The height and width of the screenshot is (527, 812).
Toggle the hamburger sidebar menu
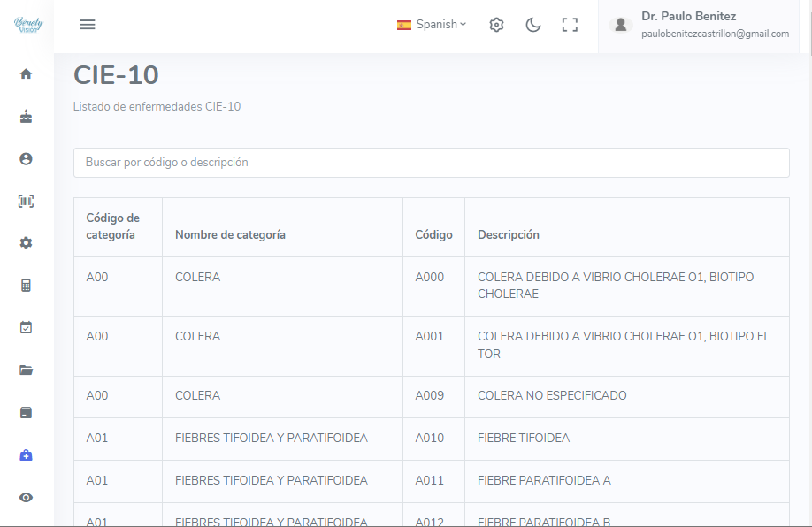pos(88,25)
